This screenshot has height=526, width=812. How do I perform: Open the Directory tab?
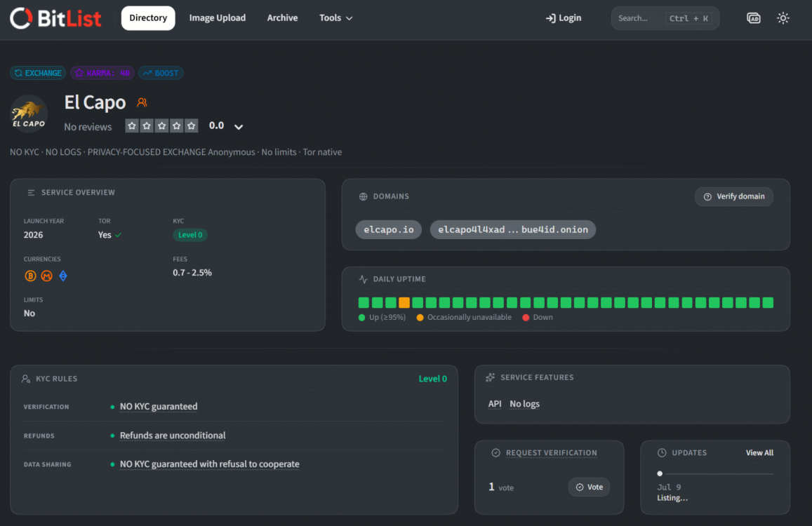(x=148, y=18)
